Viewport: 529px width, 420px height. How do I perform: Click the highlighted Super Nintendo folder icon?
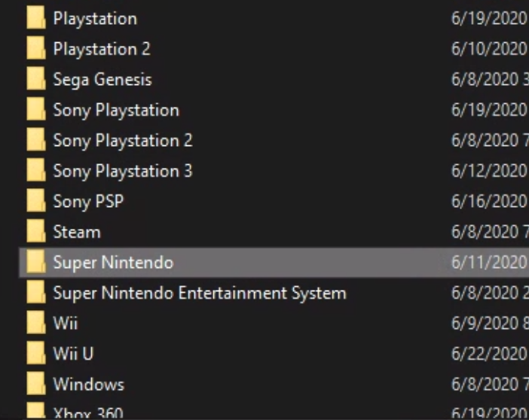(x=36, y=262)
